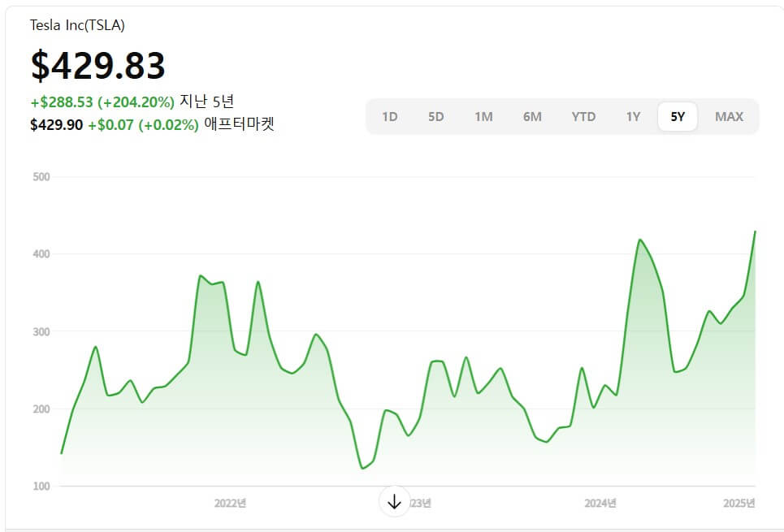The height and width of the screenshot is (532, 784).
Task: Click the currently active 5Y tab
Action: tap(677, 116)
